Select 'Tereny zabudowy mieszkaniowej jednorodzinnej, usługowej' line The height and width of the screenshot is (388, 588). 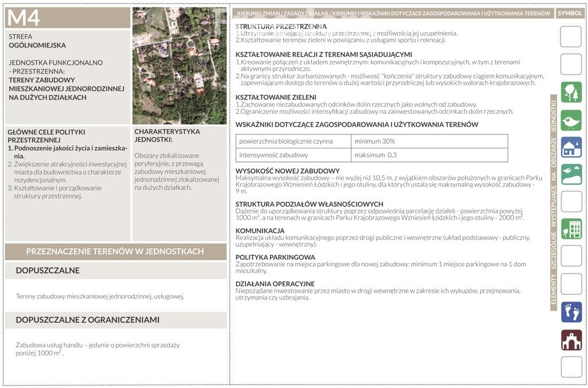click(x=100, y=297)
